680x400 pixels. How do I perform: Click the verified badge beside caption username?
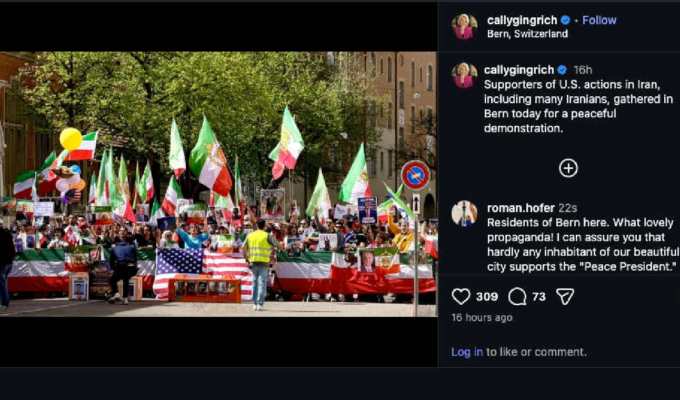click(x=562, y=70)
